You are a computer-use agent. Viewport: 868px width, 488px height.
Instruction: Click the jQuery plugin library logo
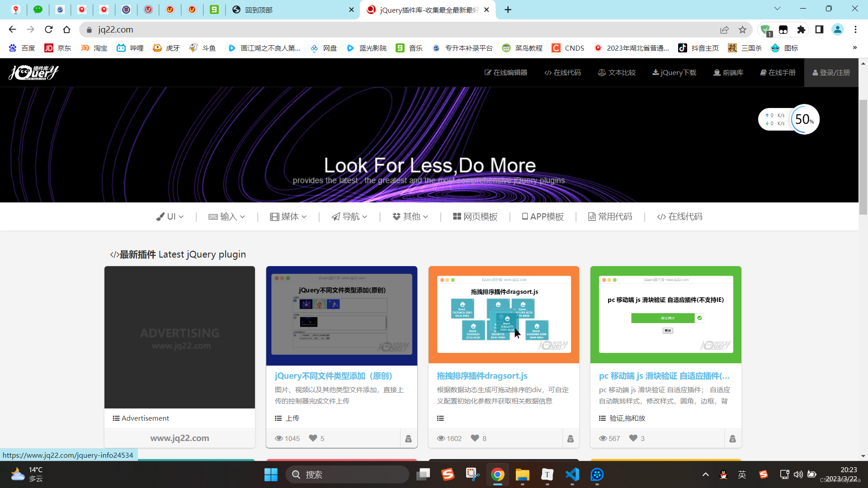tap(34, 72)
